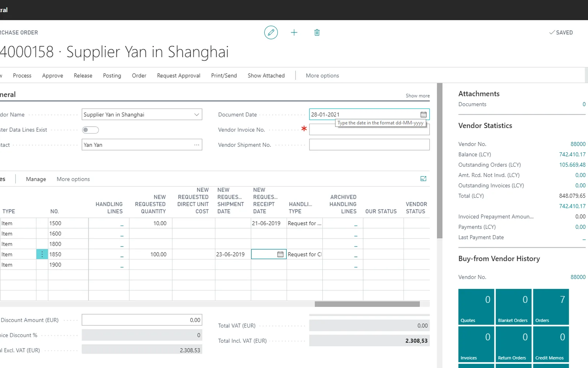Viewport: 588px width, 368px height.
Task: Open the Posting menu
Action: 112,75
